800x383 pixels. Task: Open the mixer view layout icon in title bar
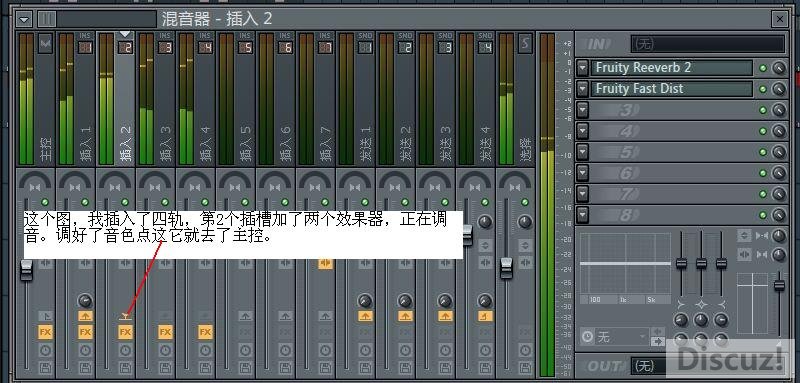46,19
